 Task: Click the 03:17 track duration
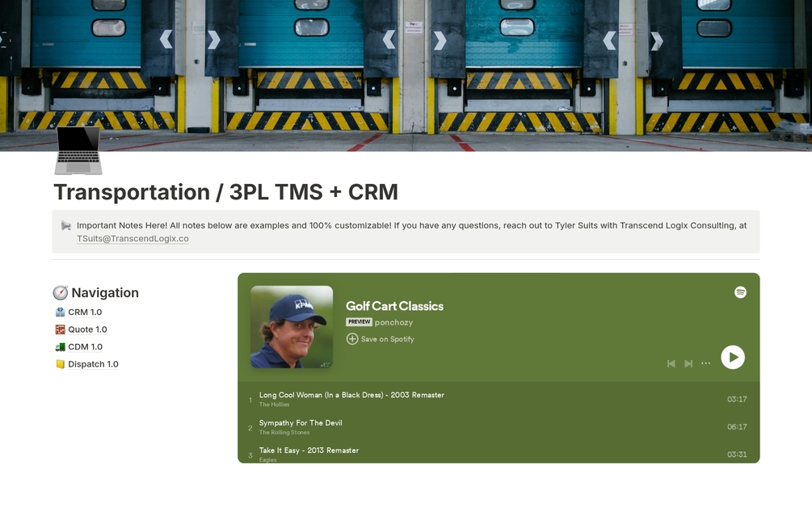pos(737,400)
